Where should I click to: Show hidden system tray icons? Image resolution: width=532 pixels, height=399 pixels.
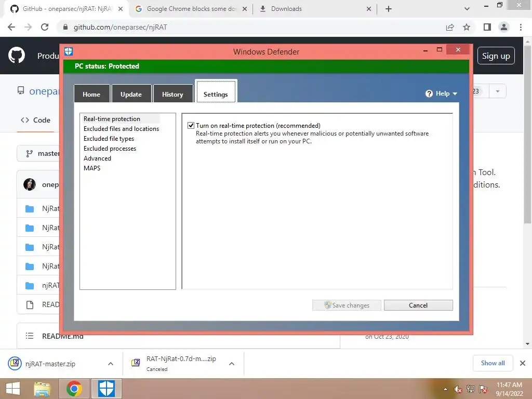[445, 389]
